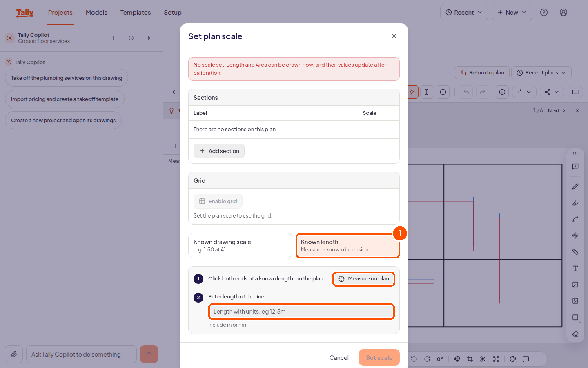This screenshot has height=368, width=588.
Task: Select the curve path tool
Action: click(575, 219)
